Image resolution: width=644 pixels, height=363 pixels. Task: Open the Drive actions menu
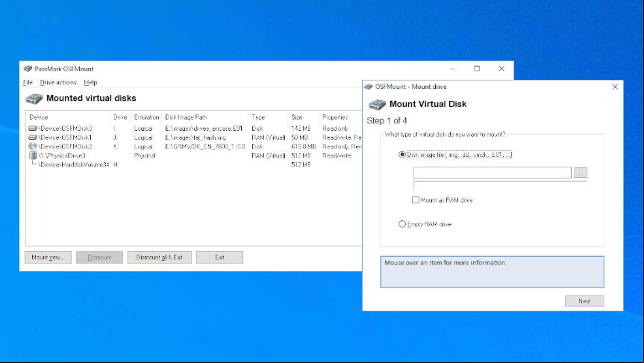pyautogui.click(x=58, y=82)
